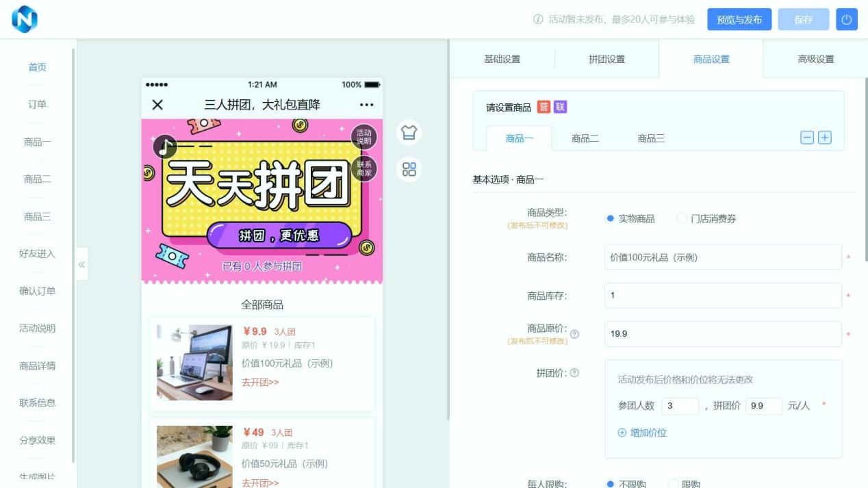Open the three-dots menu in phone preview
868x488 pixels.
(x=367, y=105)
